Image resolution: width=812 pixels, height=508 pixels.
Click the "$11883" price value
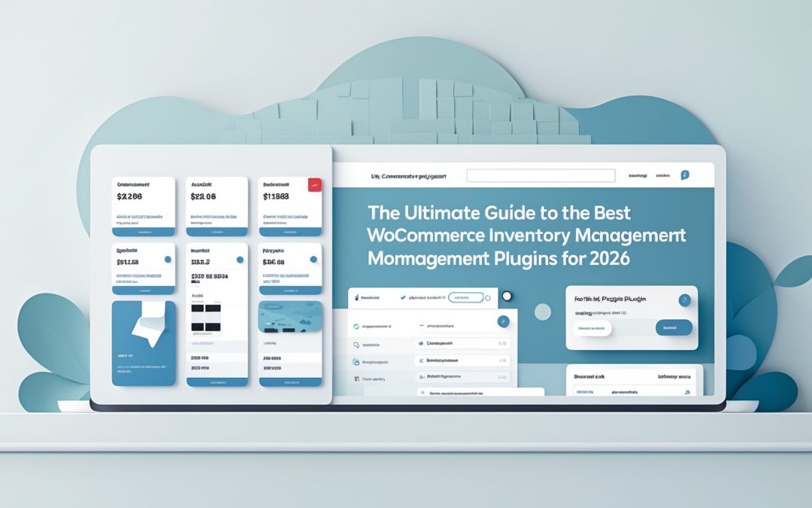point(276,196)
